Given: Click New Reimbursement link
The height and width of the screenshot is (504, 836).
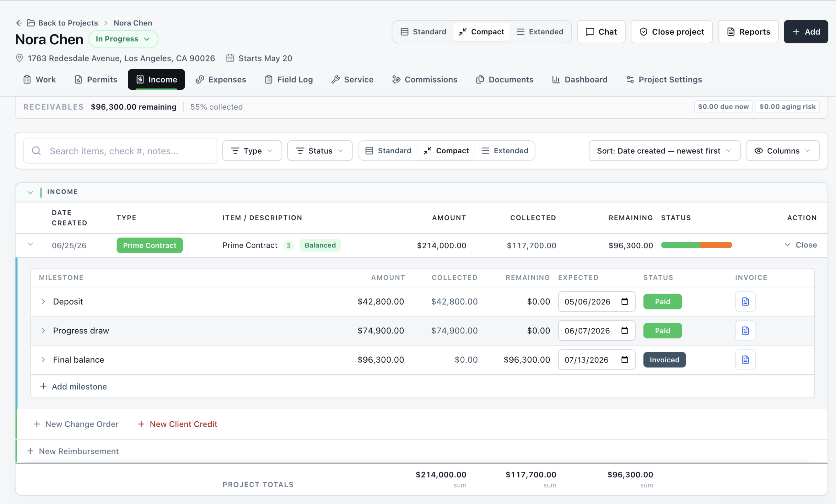Looking at the screenshot, I should pos(73,451).
